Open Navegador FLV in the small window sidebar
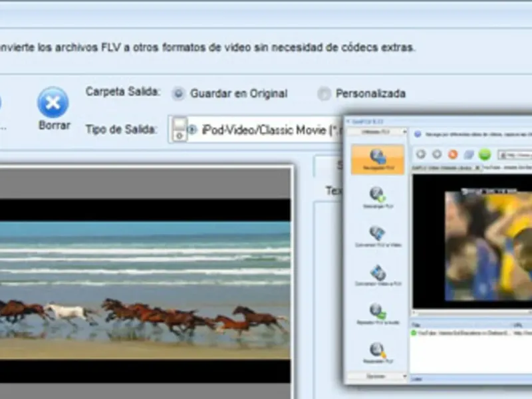 378,160
